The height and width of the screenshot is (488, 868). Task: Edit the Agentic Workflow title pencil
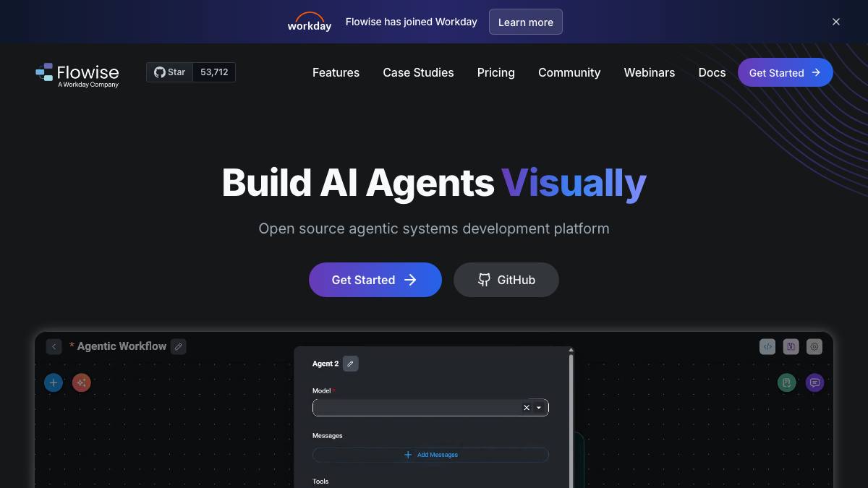179,346
